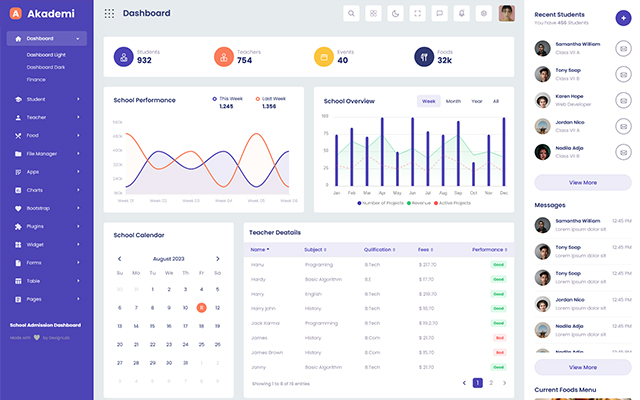This screenshot has width=640, height=400.
Task: Click mail icon next to Samantha William
Action: 623,48
